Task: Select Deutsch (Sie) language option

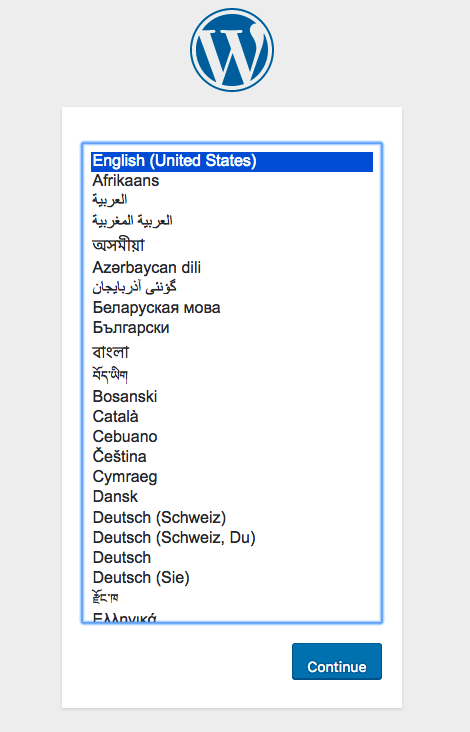Action: (232, 577)
